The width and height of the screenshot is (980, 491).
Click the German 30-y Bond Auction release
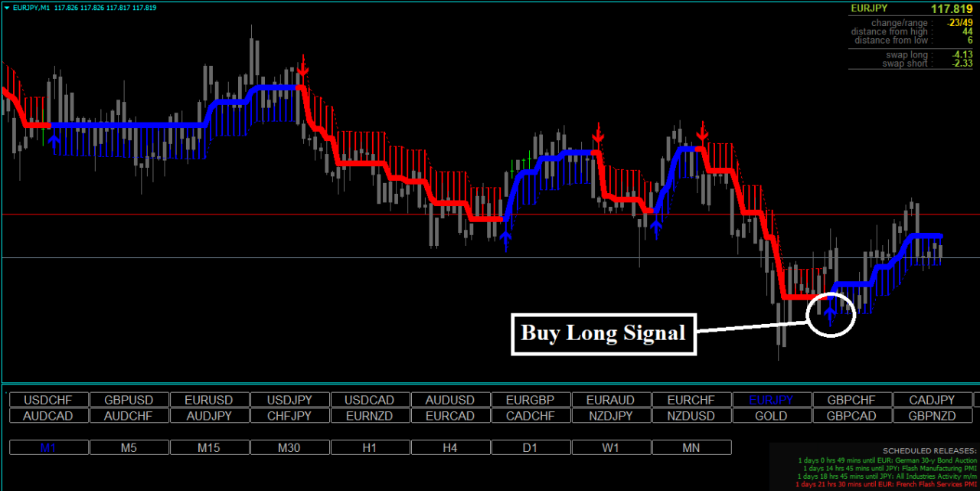tap(887, 460)
